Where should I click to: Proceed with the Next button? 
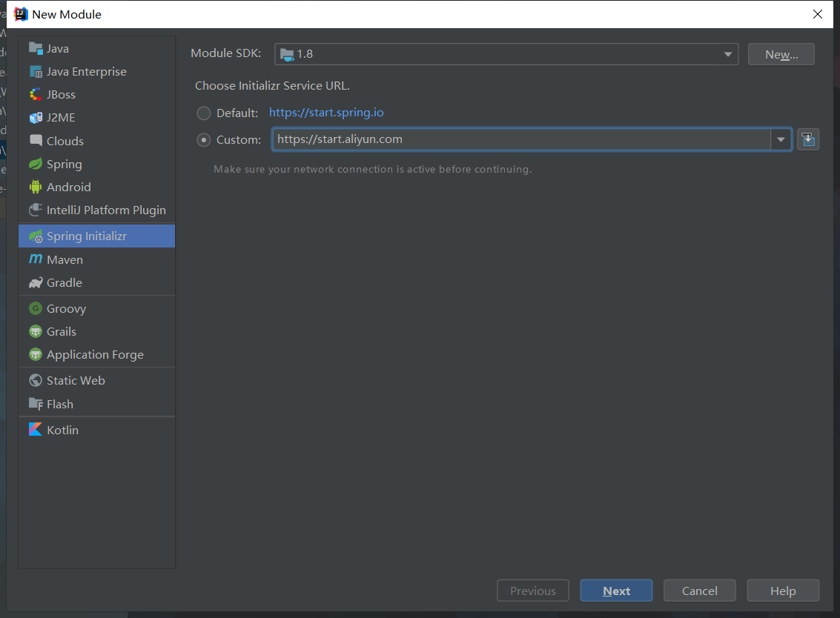(616, 591)
